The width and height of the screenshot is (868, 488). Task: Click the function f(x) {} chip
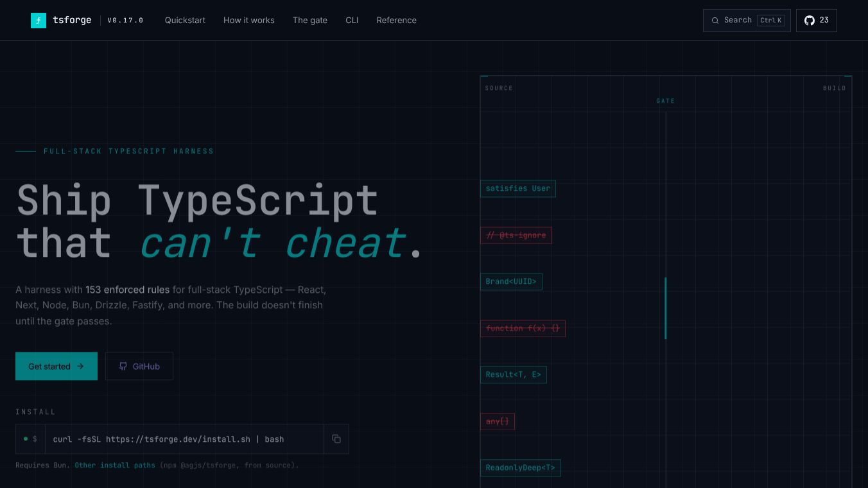pyautogui.click(x=523, y=329)
